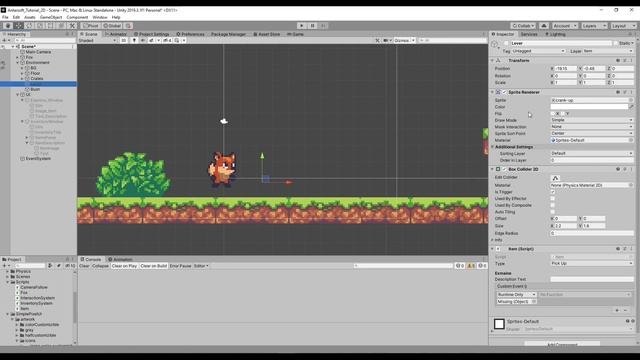Click the Project panel create plus button
The width and height of the screenshot is (640, 360).
4,266
